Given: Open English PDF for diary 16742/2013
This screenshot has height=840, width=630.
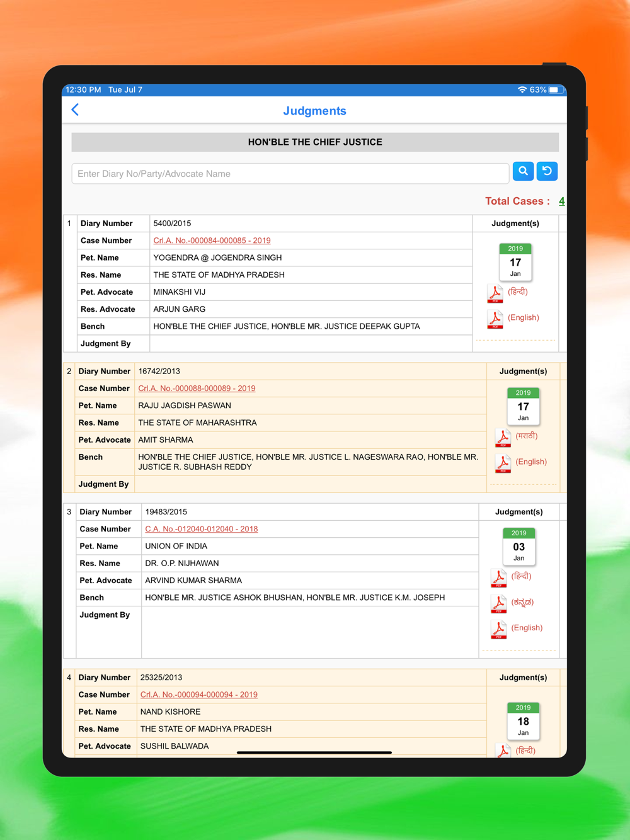Looking at the screenshot, I should click(520, 462).
